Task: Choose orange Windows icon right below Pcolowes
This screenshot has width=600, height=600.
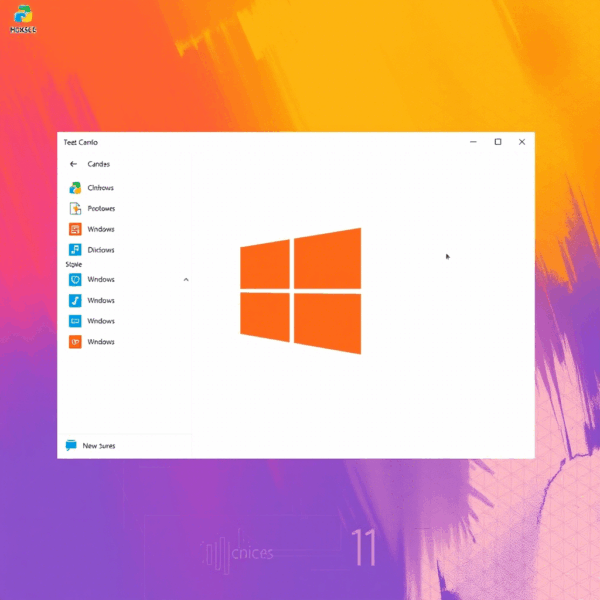Action: coord(75,229)
